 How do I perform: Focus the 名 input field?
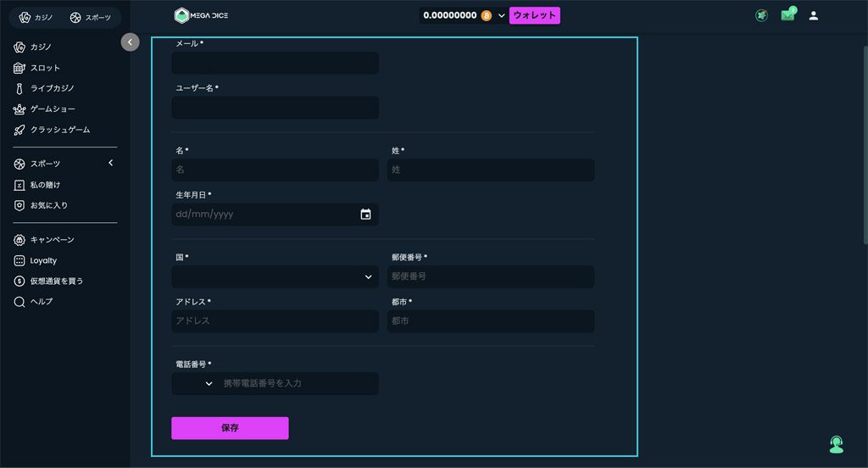[275, 170]
